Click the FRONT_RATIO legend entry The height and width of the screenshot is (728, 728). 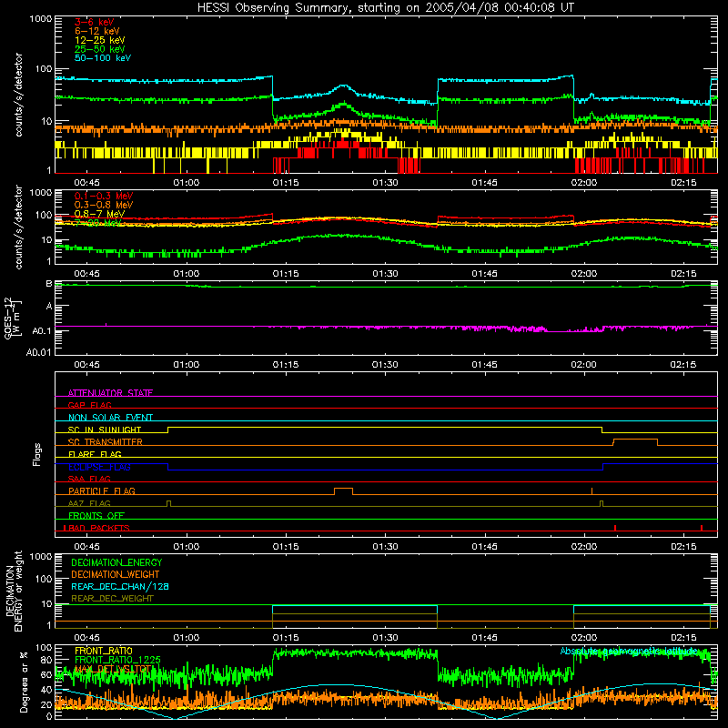[x=104, y=651]
